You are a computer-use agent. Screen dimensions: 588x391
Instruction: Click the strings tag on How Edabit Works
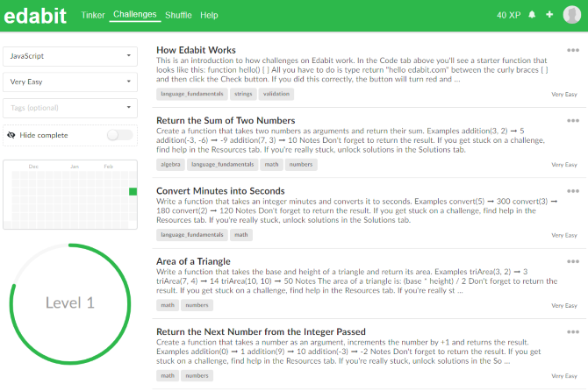click(243, 94)
